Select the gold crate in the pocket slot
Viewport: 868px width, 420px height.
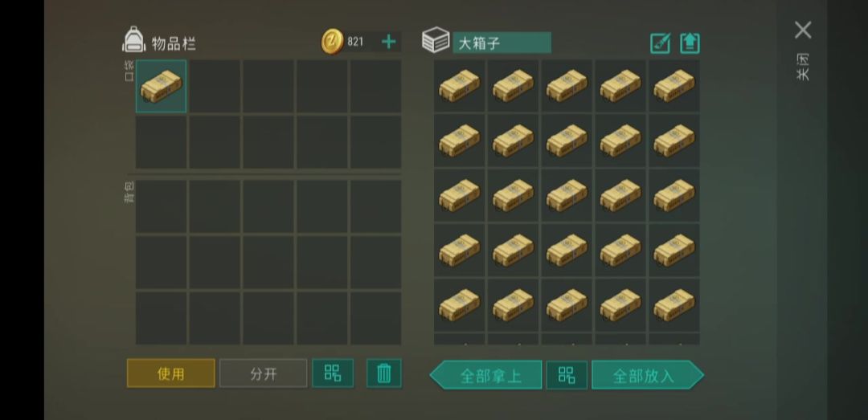[161, 86]
